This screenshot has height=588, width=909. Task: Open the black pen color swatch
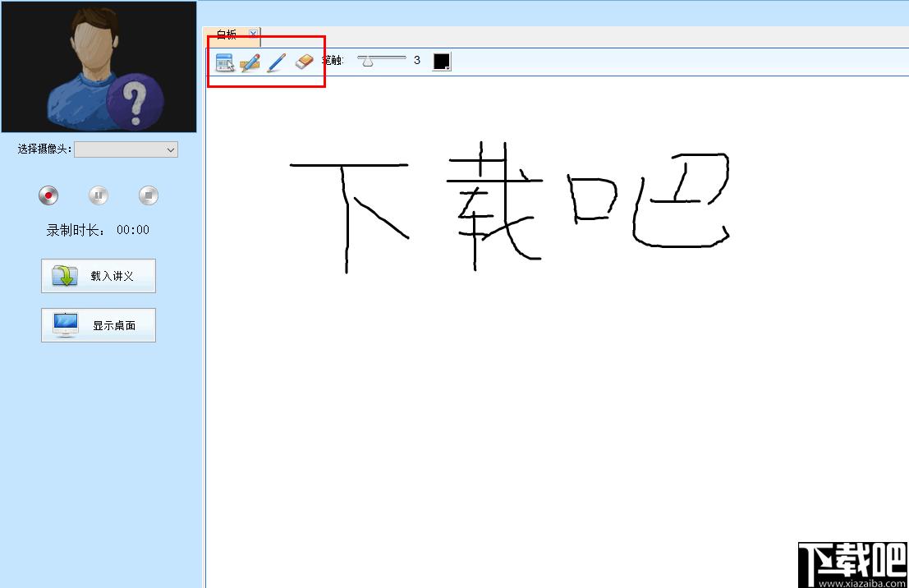442,62
